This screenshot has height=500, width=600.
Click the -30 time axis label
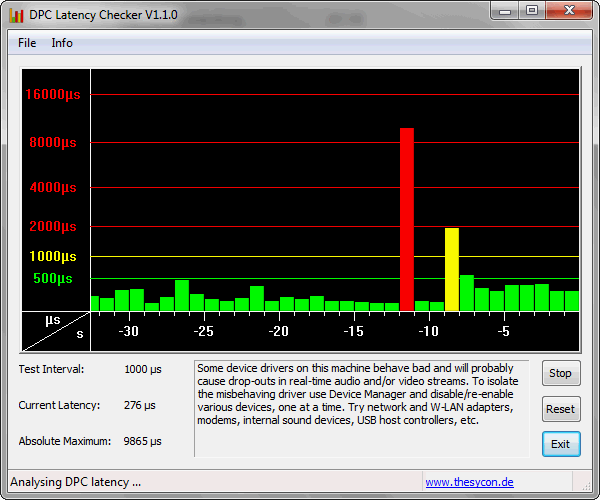click(128, 331)
